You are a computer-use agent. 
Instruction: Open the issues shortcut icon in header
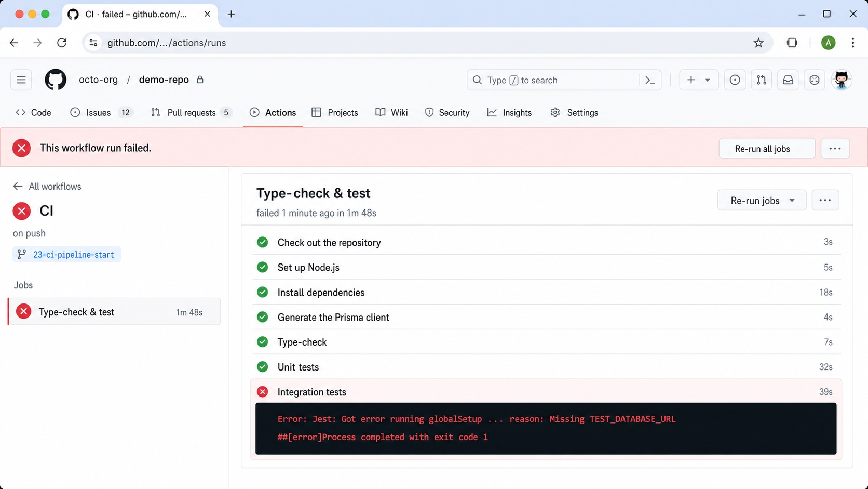pyautogui.click(x=735, y=80)
